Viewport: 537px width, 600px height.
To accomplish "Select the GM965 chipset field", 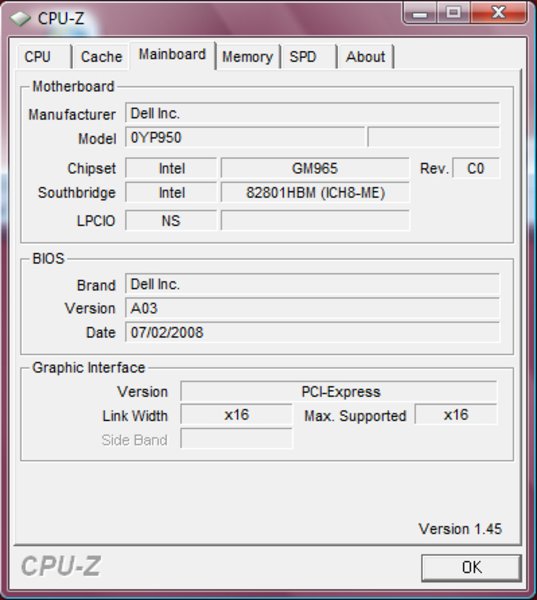I will pos(315,168).
